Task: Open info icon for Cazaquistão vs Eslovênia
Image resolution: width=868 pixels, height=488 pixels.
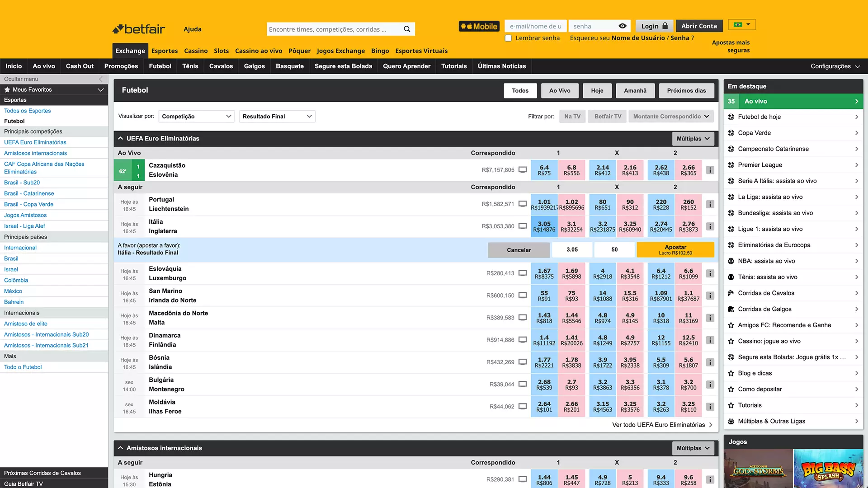Action: [x=710, y=170]
